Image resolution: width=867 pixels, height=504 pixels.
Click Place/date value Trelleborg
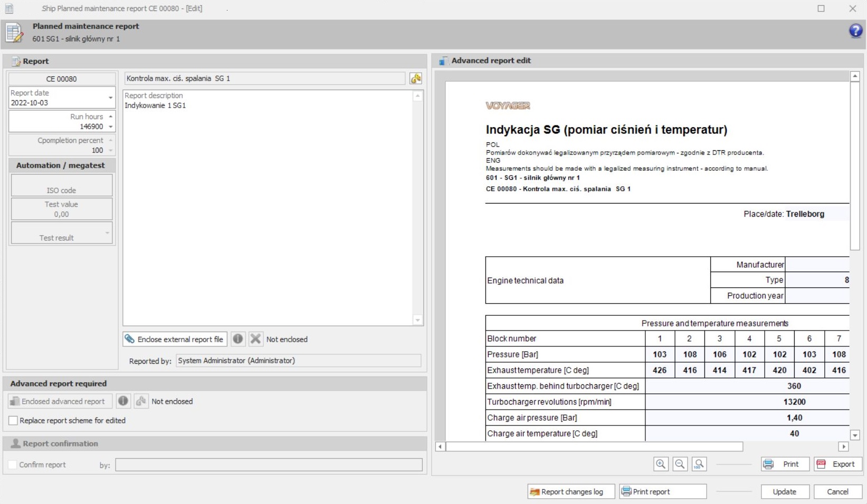805,214
